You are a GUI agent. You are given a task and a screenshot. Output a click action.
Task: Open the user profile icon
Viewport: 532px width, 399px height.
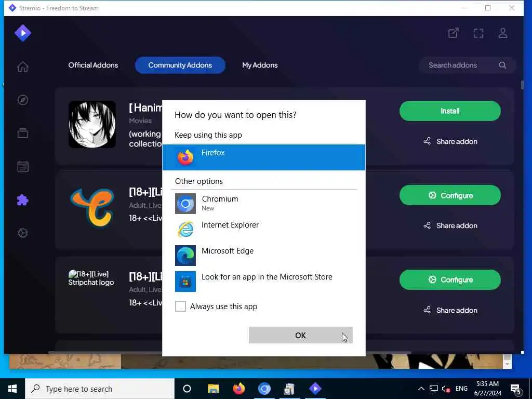point(503,33)
